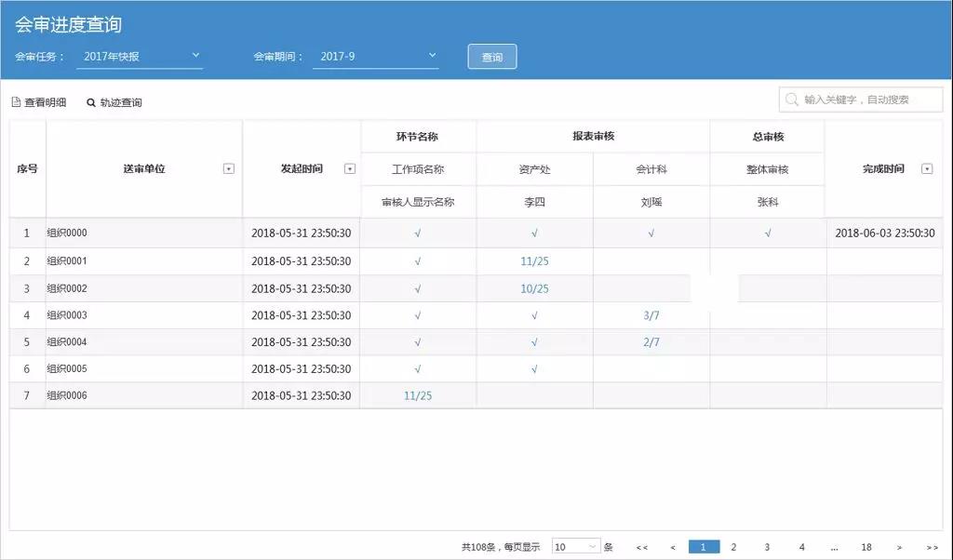Jump to page 18 in pagination
Screen dimensions: 953x560
(866, 547)
